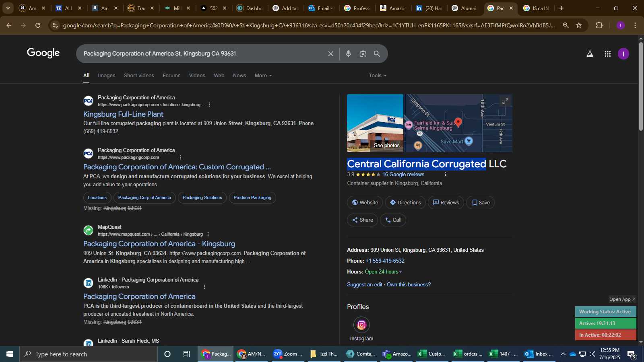Viewport: 644px width, 362px height.
Task: Click Suggest an edit
Action: pyautogui.click(x=365, y=285)
